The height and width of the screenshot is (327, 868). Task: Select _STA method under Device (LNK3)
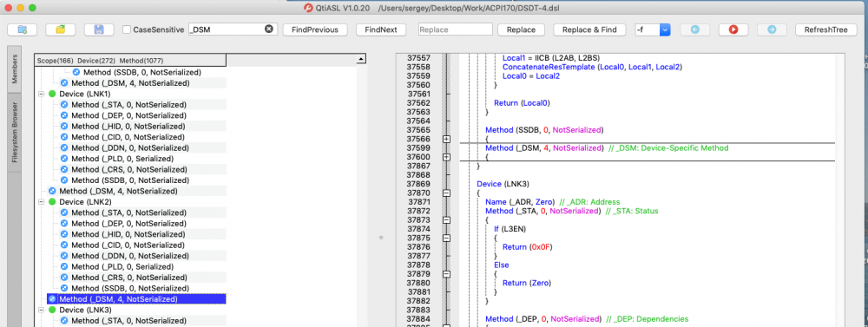pyautogui.click(x=129, y=320)
